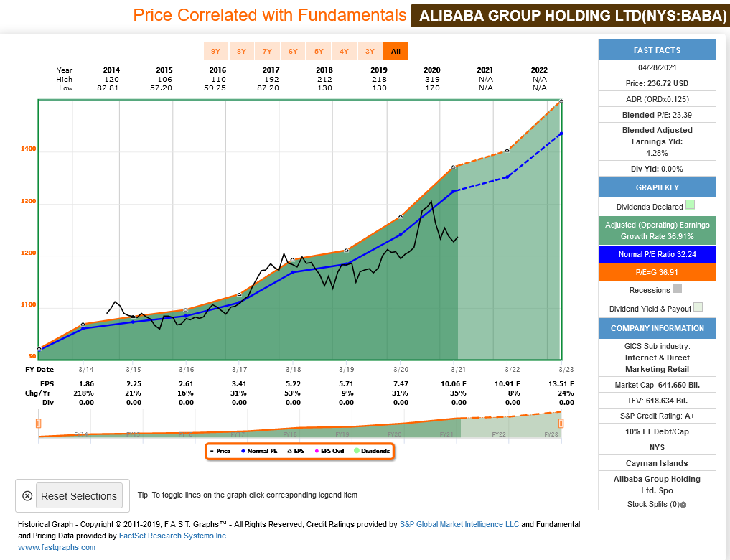The width and height of the screenshot is (730, 560).
Task: Click the Normal P/E Ratio 32.24 key
Action: 657,254
